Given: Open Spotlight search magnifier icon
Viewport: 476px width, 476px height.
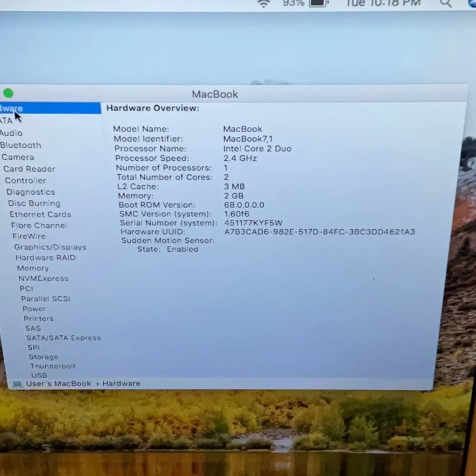Looking at the screenshot, I should pyautogui.click(x=446, y=3).
